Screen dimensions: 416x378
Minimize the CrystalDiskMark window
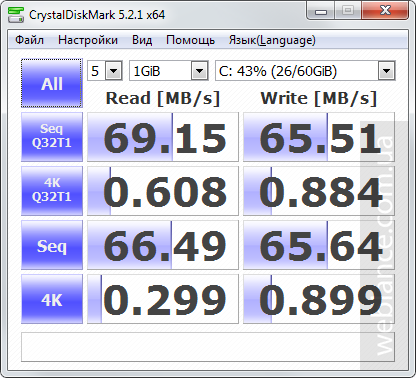tap(321, 11)
